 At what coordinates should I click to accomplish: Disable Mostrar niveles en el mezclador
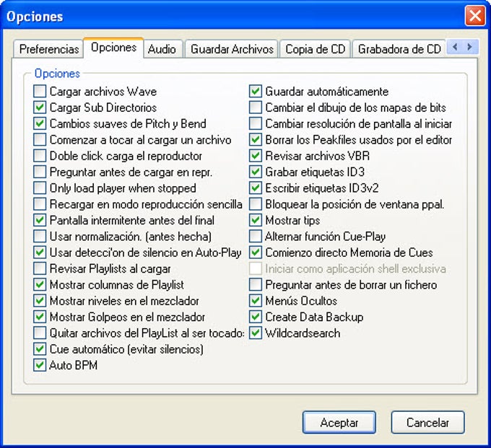pyautogui.click(x=40, y=301)
